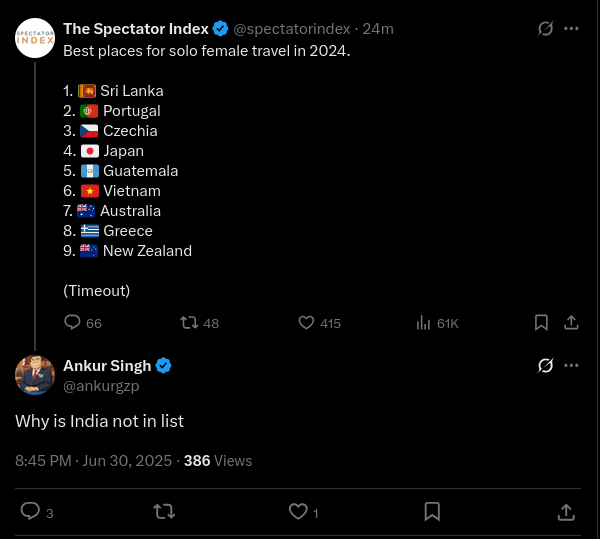
Task: Click Grok icon on Ankur Singh reply
Action: click(x=545, y=365)
